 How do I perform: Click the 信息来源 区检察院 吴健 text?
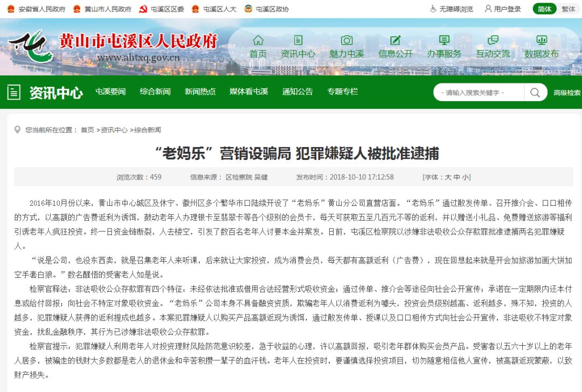(228, 177)
